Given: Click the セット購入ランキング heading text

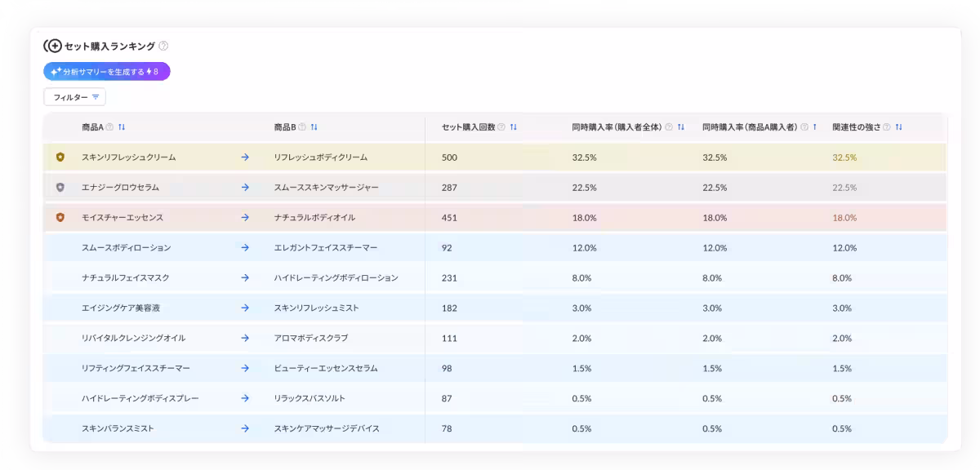Looking at the screenshot, I should tap(109, 46).
